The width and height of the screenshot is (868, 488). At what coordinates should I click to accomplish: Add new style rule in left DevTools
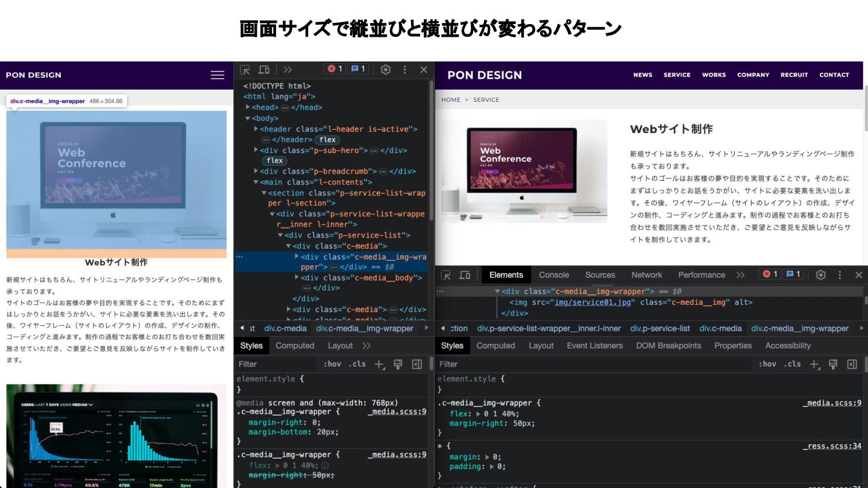pos(379,364)
